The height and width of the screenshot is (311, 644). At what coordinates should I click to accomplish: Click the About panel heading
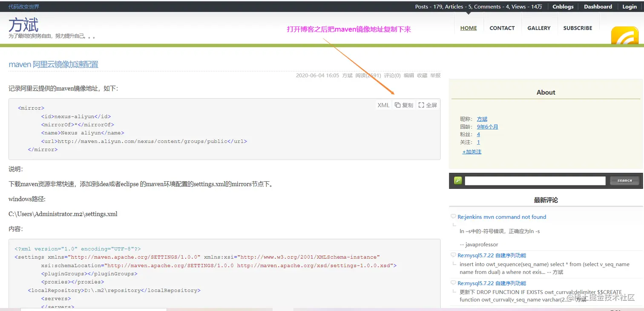546,92
